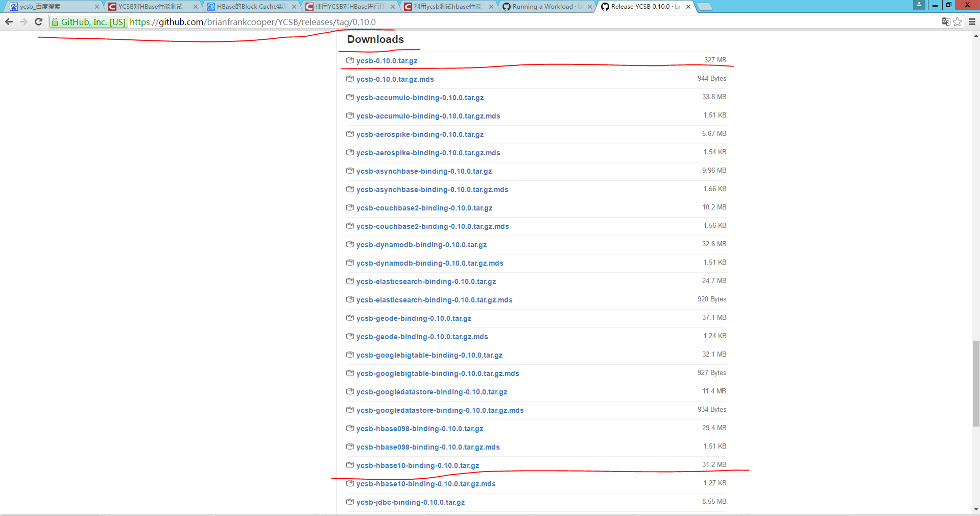980x516 pixels.
Task: Switch to the 利用ycsb测试hbase性能 tab
Action: pos(447,7)
